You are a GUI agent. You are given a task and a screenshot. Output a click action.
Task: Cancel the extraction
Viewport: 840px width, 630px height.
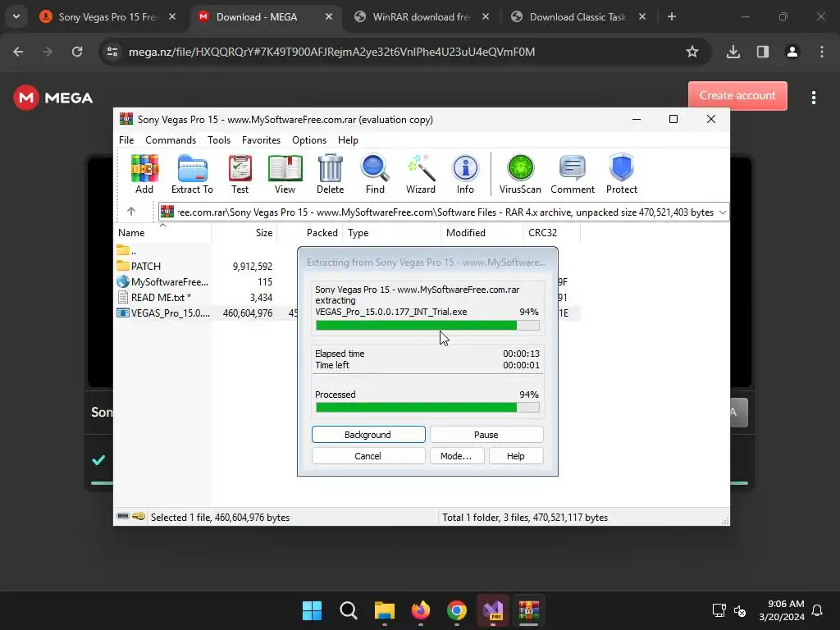[x=368, y=456]
